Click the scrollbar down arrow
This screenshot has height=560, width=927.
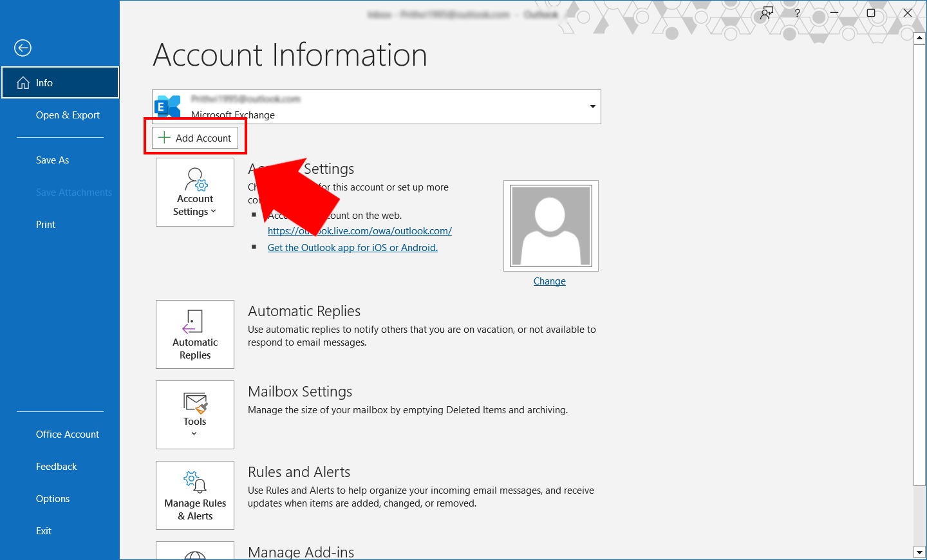click(x=920, y=552)
